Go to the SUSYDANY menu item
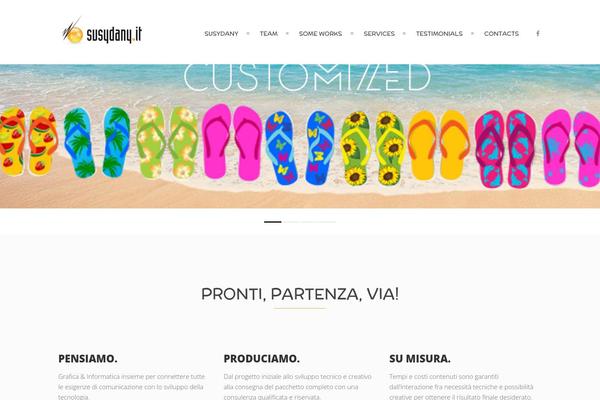600x400 pixels. click(x=221, y=34)
